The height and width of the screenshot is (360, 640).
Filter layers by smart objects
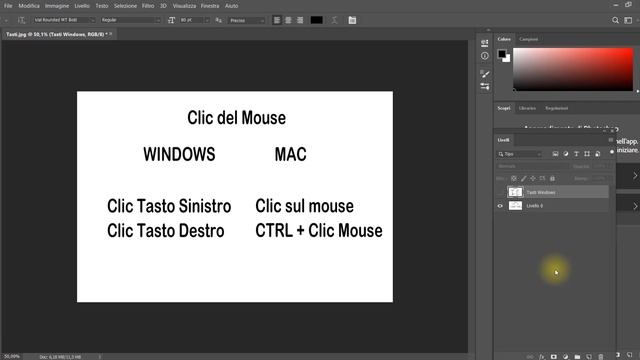[x=598, y=154]
